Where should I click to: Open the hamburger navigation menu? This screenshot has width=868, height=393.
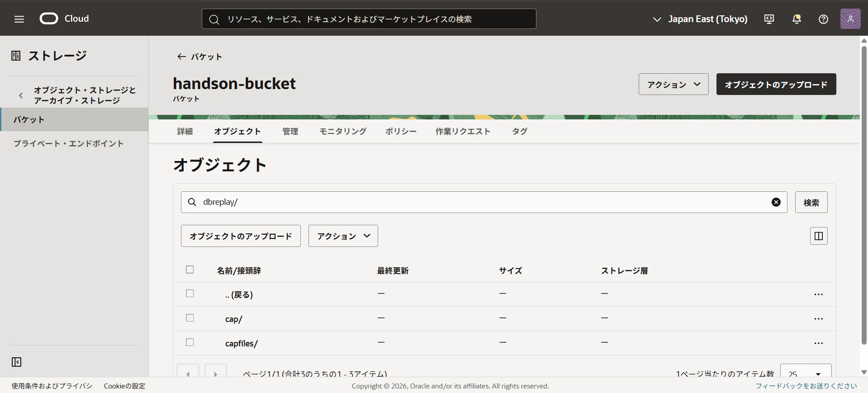pyautogui.click(x=19, y=19)
